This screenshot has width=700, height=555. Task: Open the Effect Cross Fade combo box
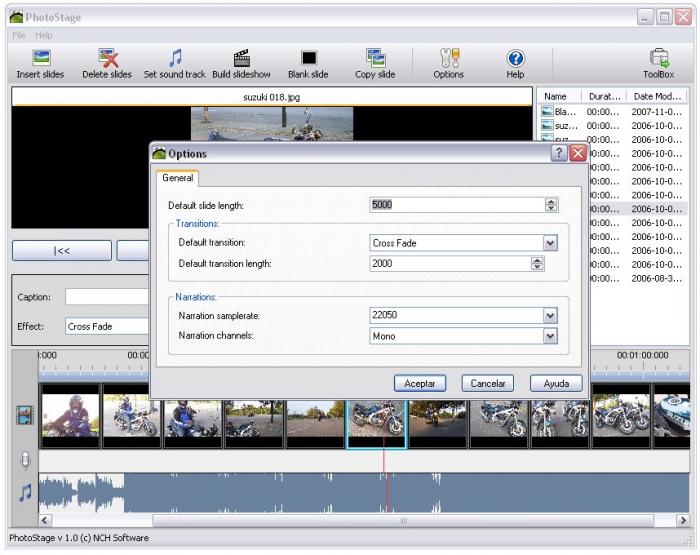(107, 326)
